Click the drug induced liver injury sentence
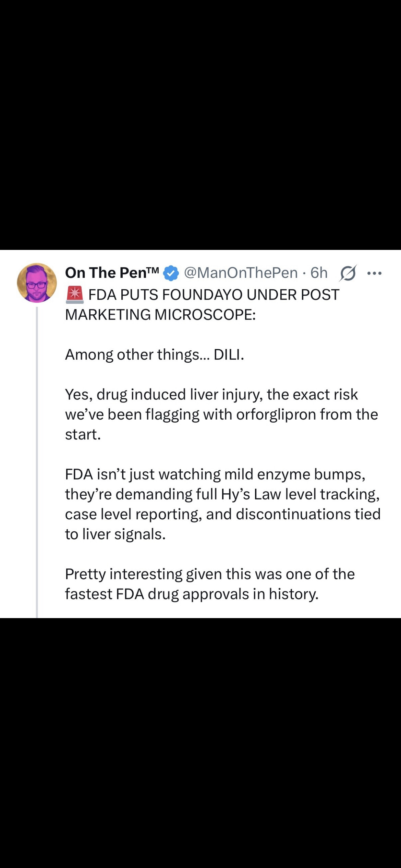The height and width of the screenshot is (868, 401). 211,395
